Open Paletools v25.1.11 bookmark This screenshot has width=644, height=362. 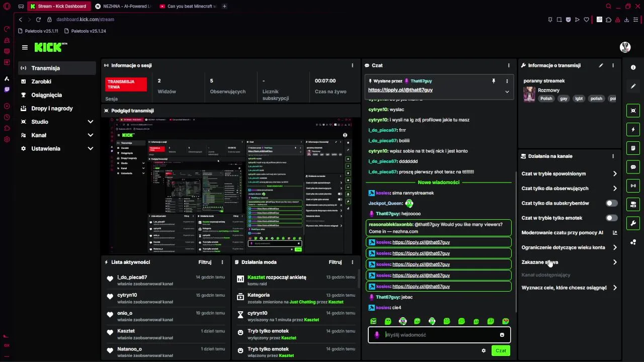tap(39, 31)
